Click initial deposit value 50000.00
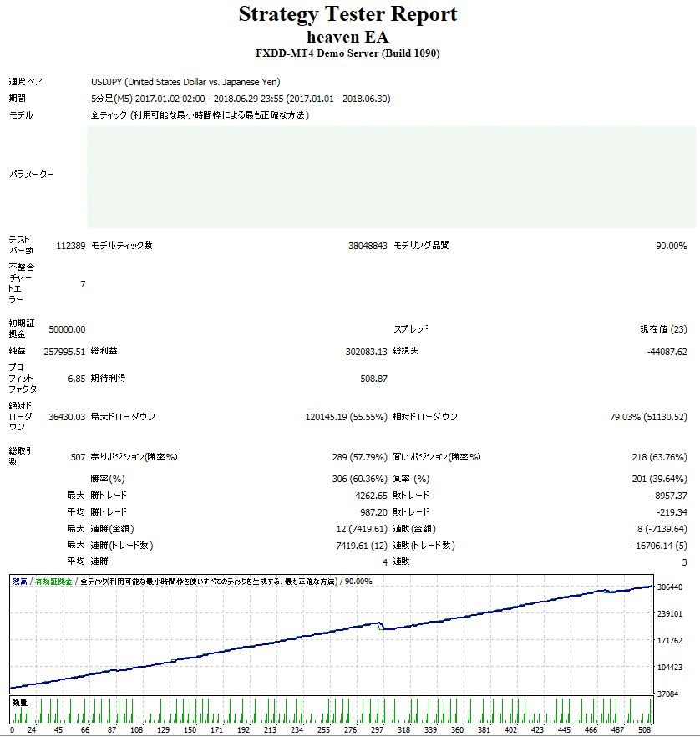The width and height of the screenshot is (700, 737). tap(67, 329)
